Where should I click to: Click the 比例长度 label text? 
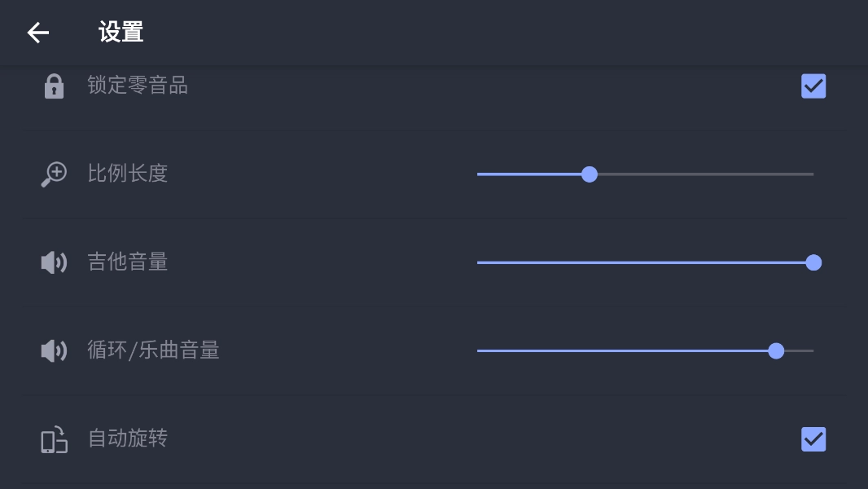[x=128, y=174]
